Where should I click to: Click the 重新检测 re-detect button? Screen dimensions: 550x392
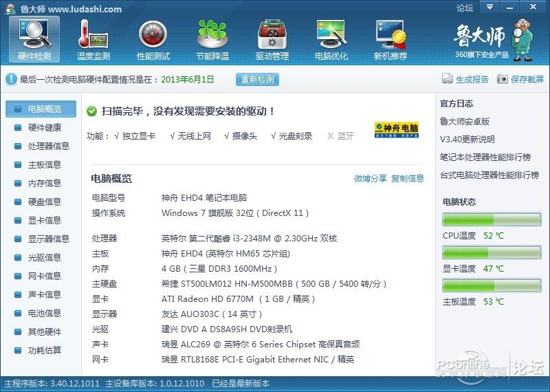tap(257, 79)
